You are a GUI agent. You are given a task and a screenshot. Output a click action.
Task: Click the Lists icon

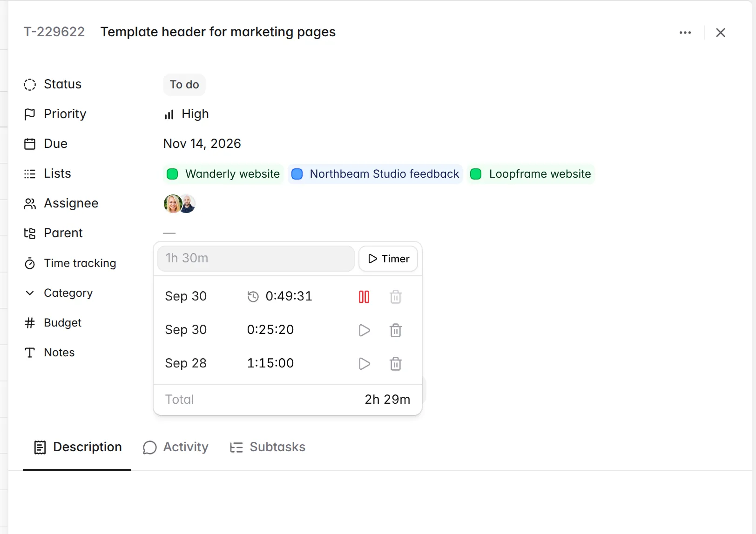(30, 174)
